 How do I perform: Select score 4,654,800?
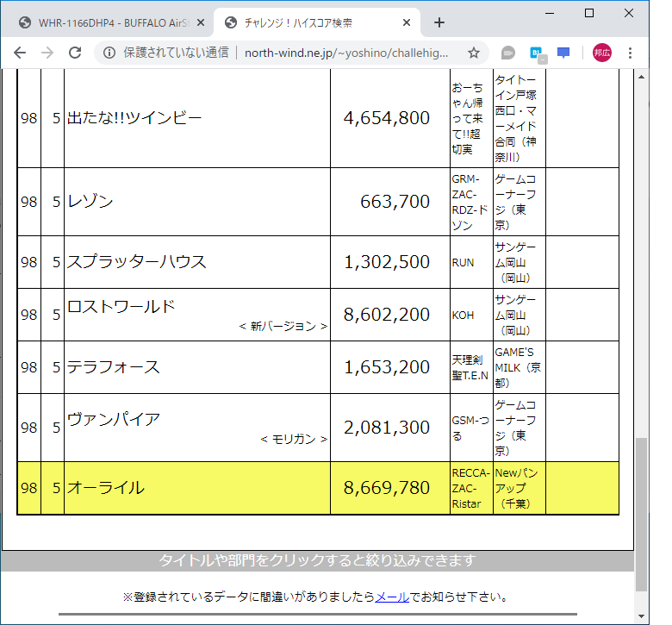click(x=387, y=118)
